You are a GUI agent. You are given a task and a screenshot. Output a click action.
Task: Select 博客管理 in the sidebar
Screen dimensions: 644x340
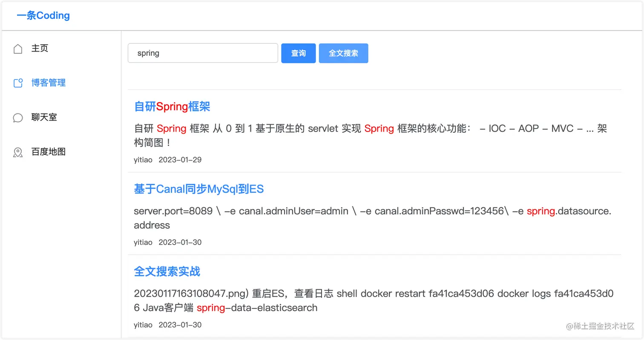[x=49, y=83]
